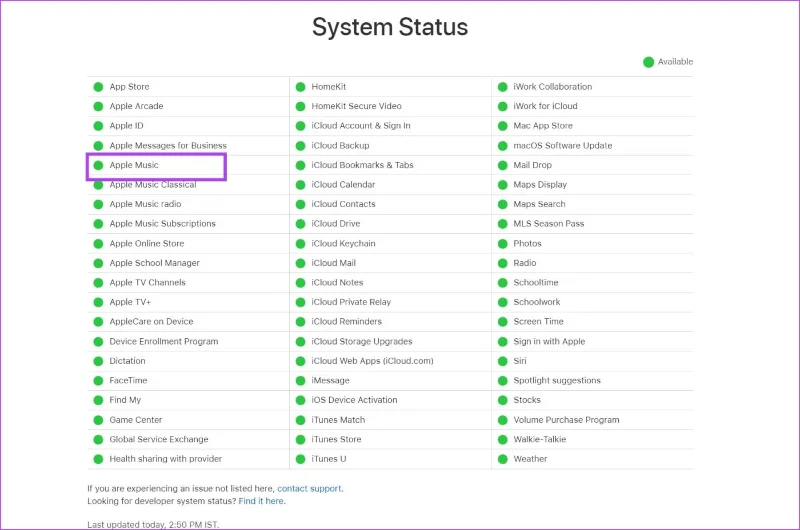Click macOS Software Update text
Viewport: 800px width, 530px height.
coord(563,146)
